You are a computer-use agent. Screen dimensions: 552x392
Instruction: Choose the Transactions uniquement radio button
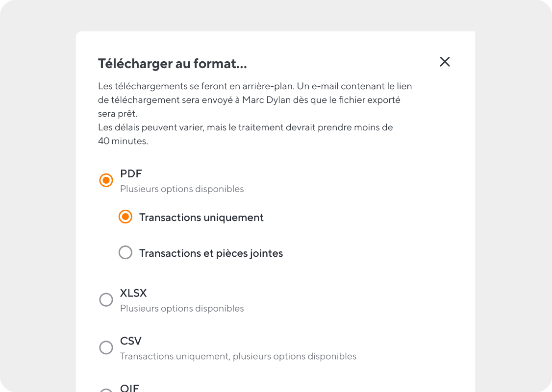125,217
